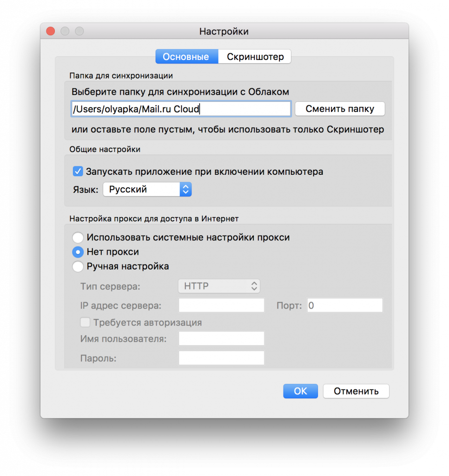449x476 pixels.
Task: Switch to the Скриншотер tab
Action: 255,57
